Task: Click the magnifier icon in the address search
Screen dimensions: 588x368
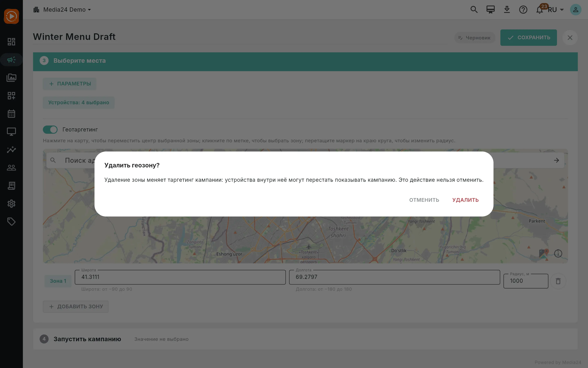Action: [53, 160]
